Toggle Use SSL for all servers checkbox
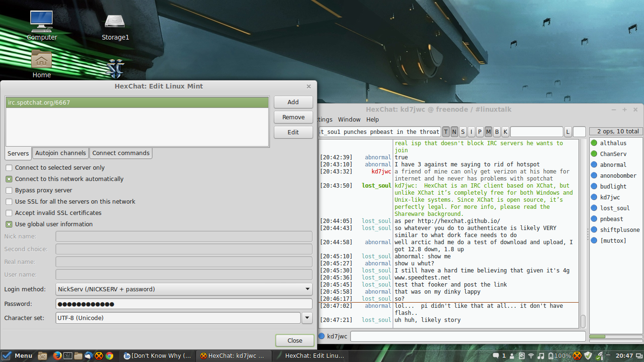This screenshot has height=362, width=644. point(9,202)
